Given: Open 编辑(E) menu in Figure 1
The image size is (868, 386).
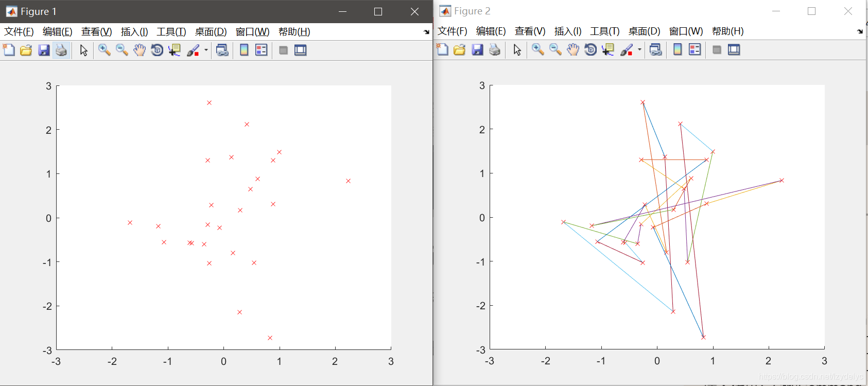Looking at the screenshot, I should tap(58, 32).
